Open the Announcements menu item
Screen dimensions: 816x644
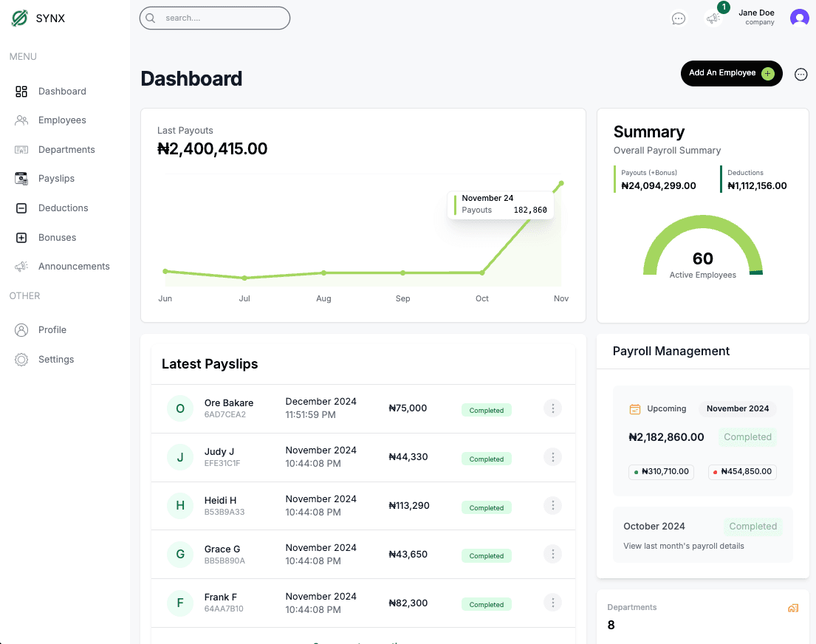[x=74, y=267]
